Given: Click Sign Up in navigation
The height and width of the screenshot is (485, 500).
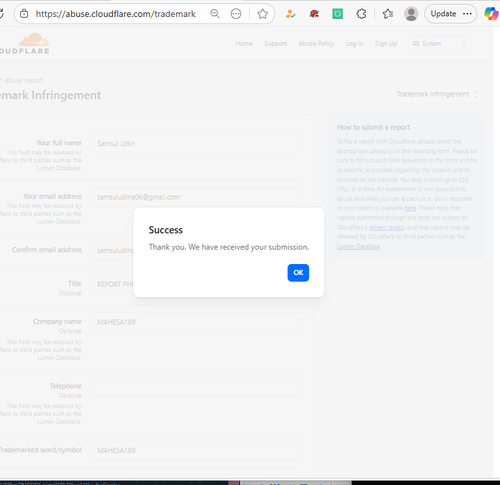Looking at the screenshot, I should pyautogui.click(x=386, y=44).
